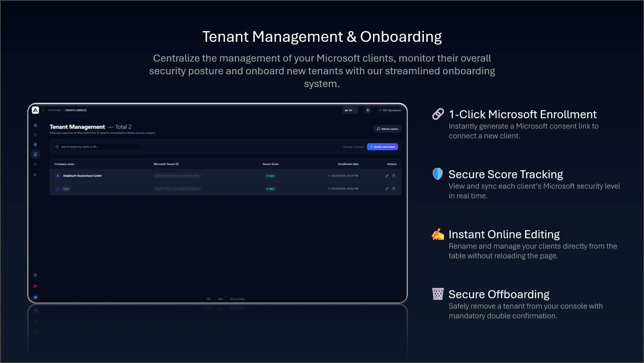The image size is (644, 363).
Task: Click the wastebasket icon beside Secure Offboarding
Action: tap(438, 294)
